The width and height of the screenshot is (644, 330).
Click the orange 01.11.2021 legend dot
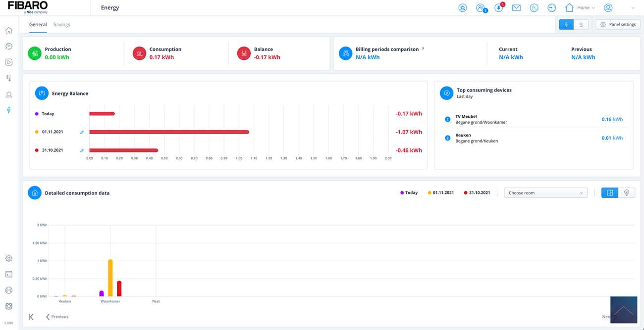pos(429,193)
